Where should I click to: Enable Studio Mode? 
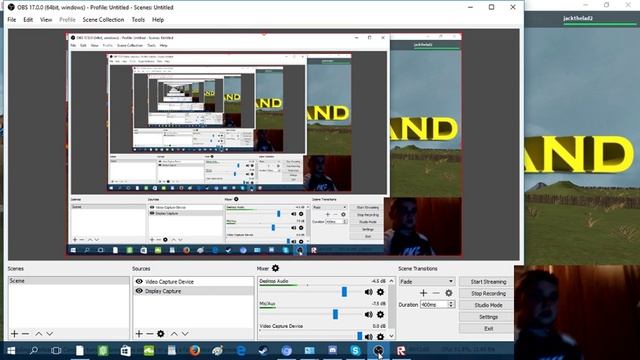click(x=488, y=305)
